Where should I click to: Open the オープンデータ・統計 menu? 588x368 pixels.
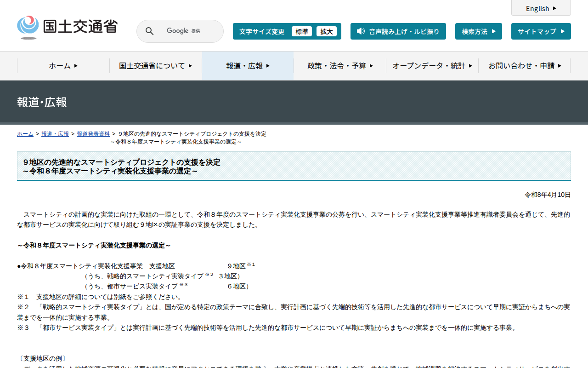pyautogui.click(x=432, y=66)
